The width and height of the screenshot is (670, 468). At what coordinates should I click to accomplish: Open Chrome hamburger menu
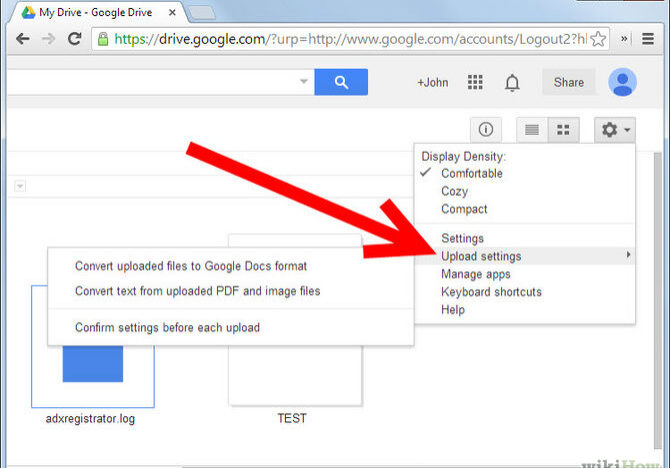click(x=648, y=39)
